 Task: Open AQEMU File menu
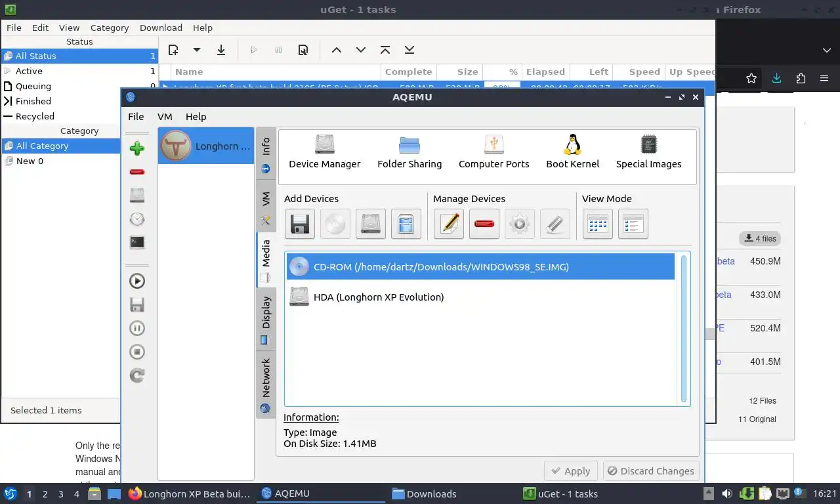(136, 116)
